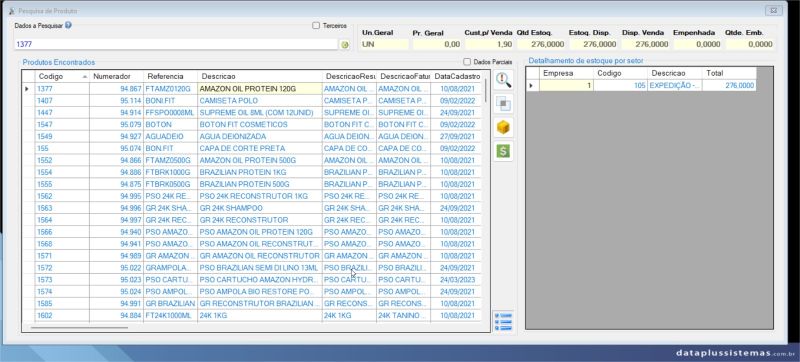Select the BRAZILIAN PROTEIN 500G description cell

(260, 184)
